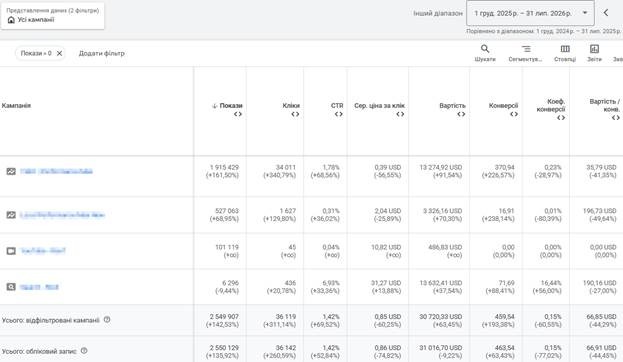
Task: Click the Кліки column header
Action: coord(291,105)
